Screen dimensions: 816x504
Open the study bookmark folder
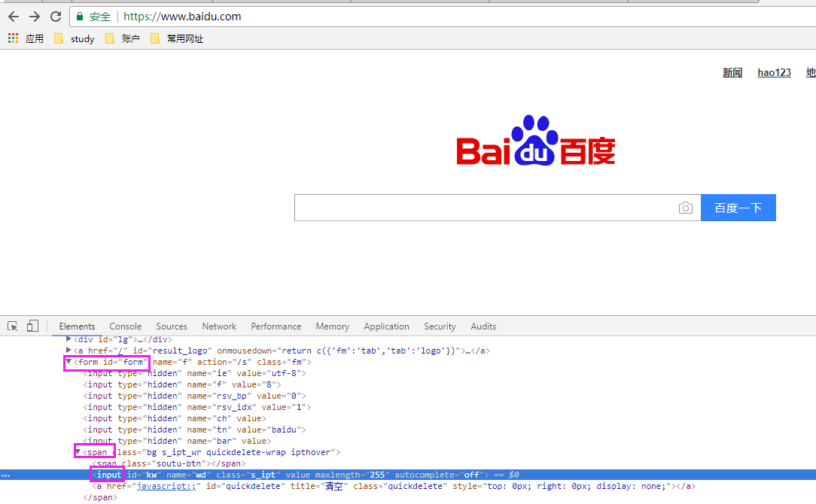click(75, 38)
